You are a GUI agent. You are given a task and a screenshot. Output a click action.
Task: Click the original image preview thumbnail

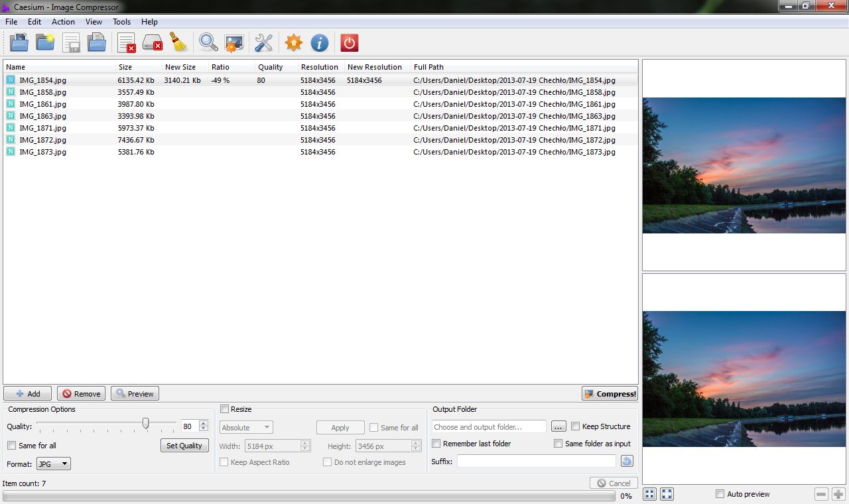tap(744, 165)
